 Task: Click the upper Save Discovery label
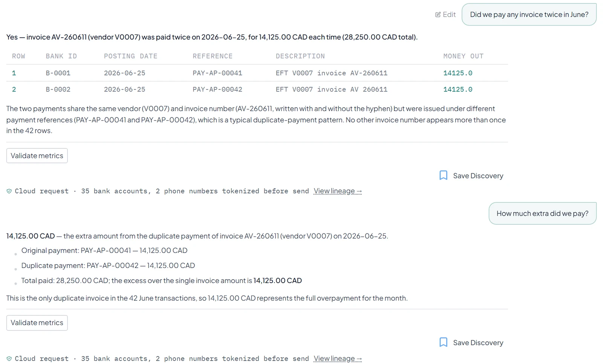pos(478,176)
